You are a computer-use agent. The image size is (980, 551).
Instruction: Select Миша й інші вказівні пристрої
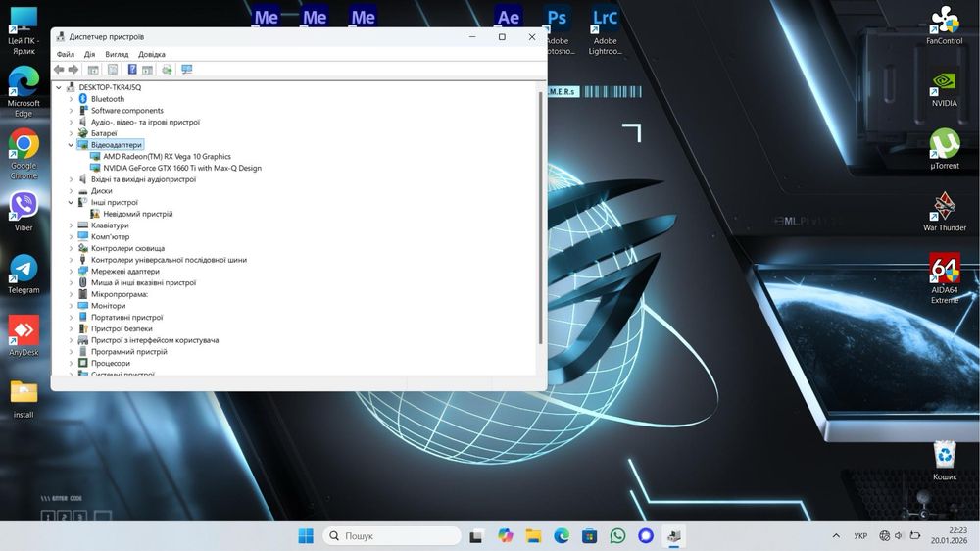(143, 282)
